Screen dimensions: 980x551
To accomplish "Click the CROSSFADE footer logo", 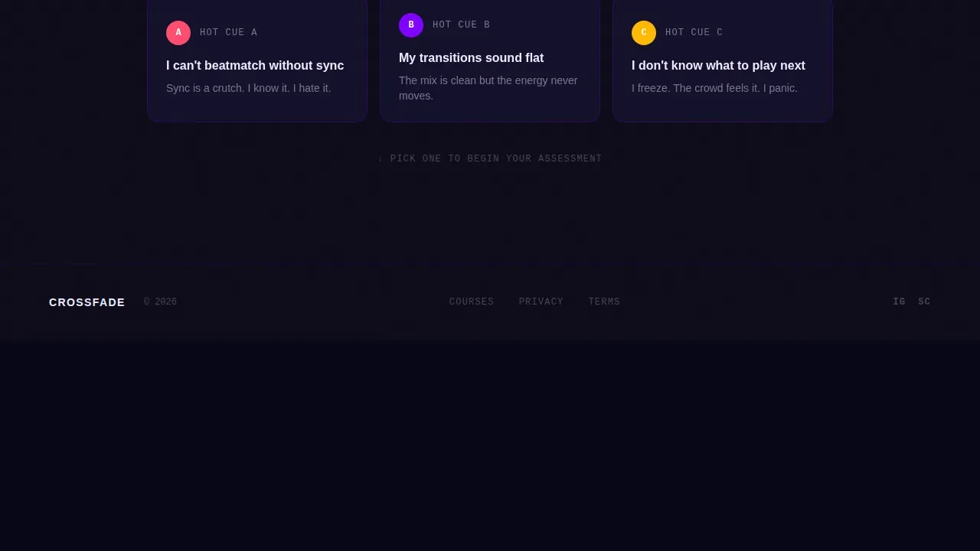I will pyautogui.click(x=87, y=302).
